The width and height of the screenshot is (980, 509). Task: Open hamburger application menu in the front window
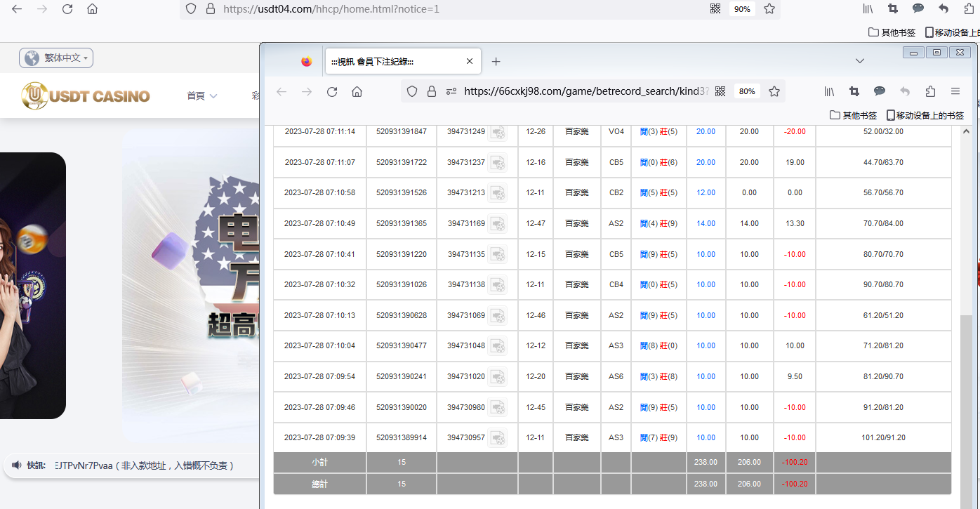(x=955, y=91)
